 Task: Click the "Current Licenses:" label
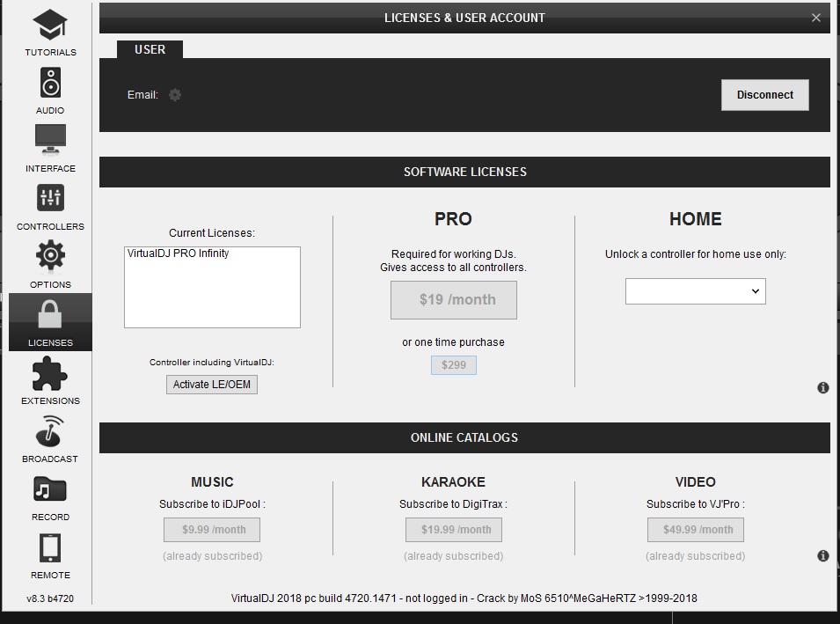point(212,233)
